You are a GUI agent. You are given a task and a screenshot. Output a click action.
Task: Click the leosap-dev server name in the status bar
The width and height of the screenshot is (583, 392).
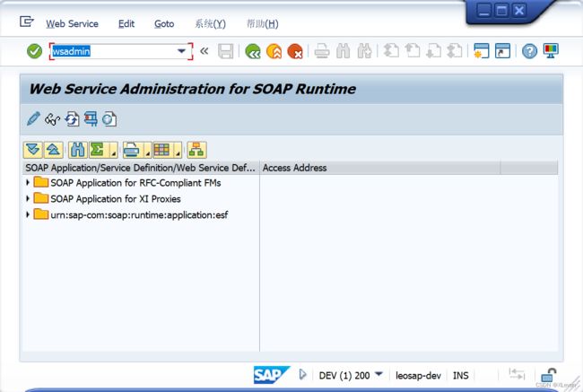[418, 376]
